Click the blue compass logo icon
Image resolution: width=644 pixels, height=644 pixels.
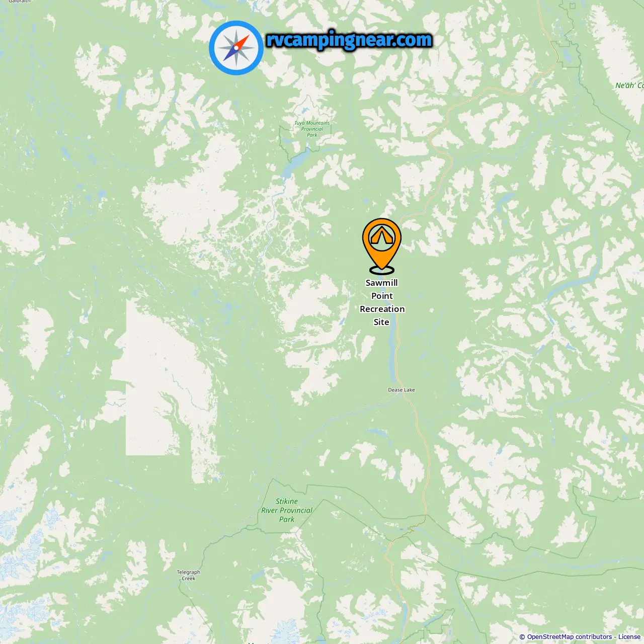236,48
